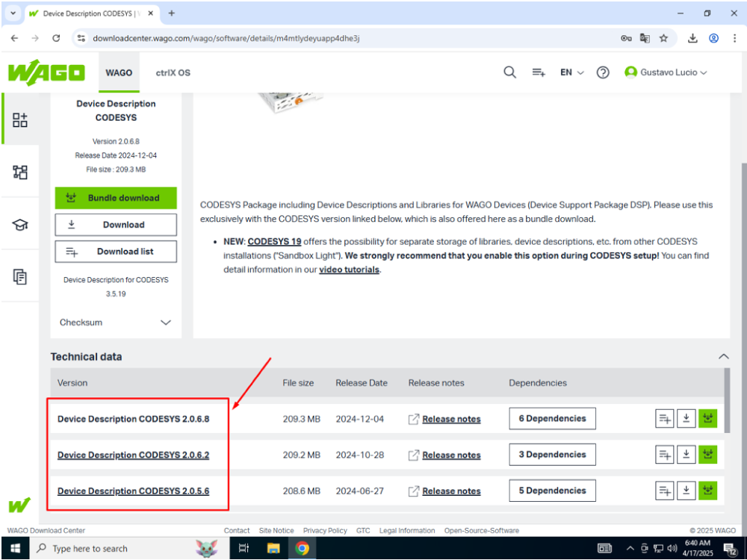Click the Download button in left panel
The image size is (747, 560).
point(116,224)
